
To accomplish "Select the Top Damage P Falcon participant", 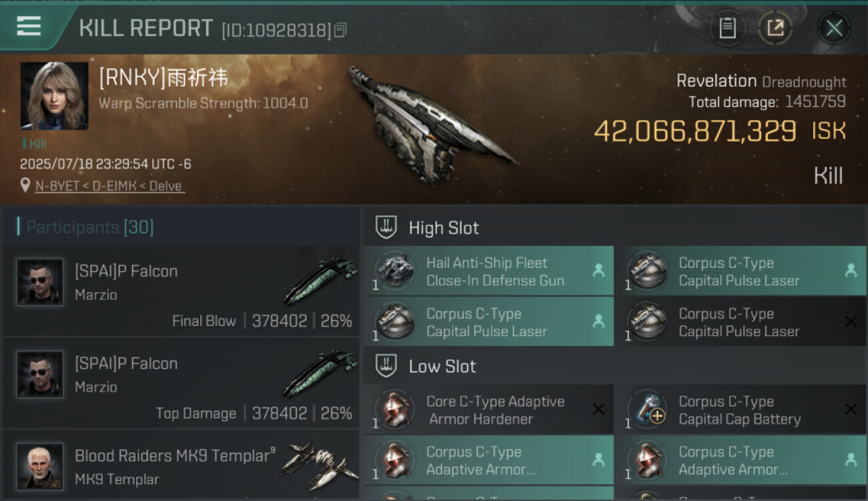I will tap(182, 383).
